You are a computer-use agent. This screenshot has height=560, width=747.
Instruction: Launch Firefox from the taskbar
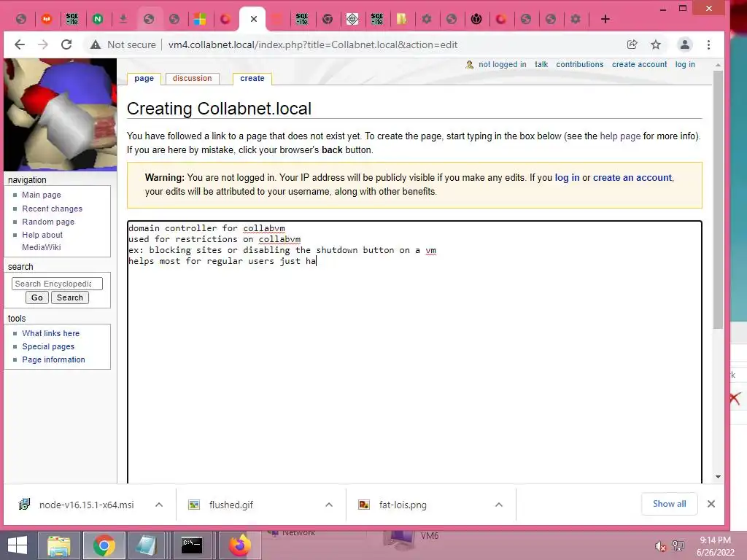click(x=239, y=545)
